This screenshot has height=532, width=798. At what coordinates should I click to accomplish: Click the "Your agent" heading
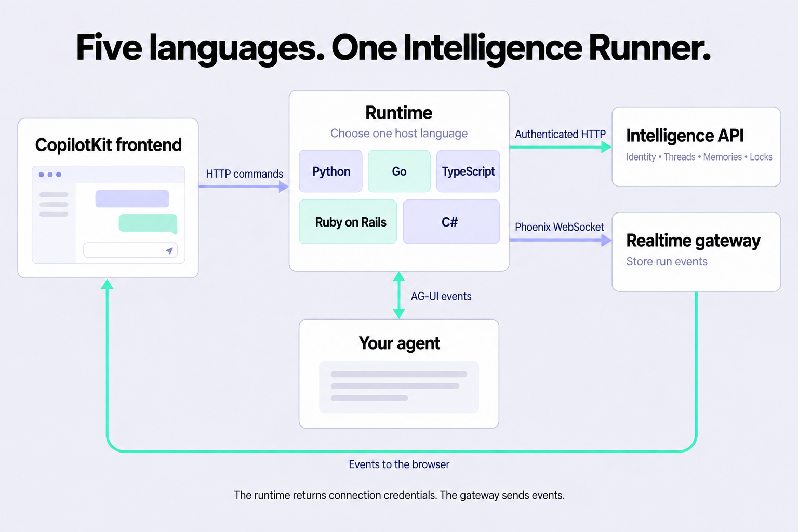(x=399, y=343)
